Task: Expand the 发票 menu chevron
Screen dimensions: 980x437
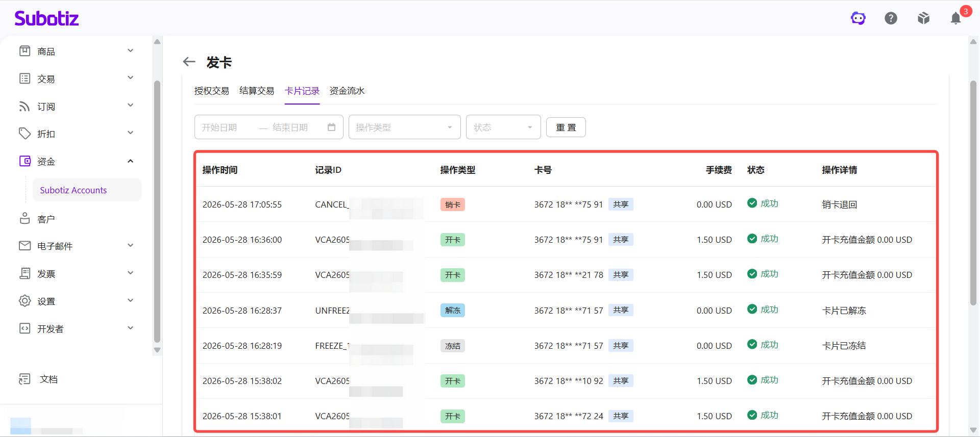Action: (x=130, y=273)
